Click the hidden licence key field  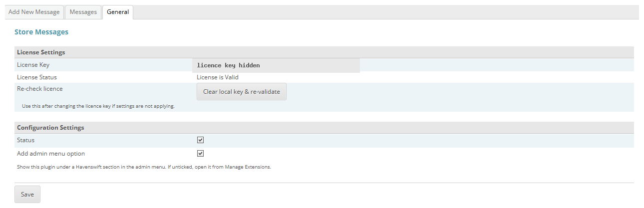tap(276, 65)
